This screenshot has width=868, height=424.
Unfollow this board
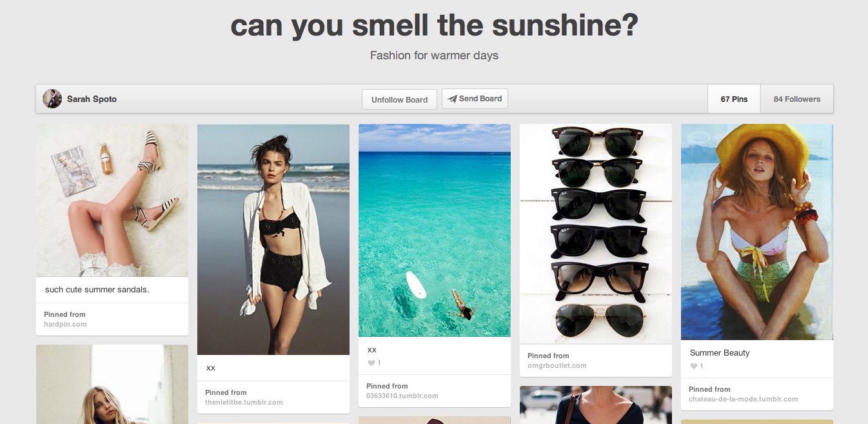pyautogui.click(x=399, y=99)
